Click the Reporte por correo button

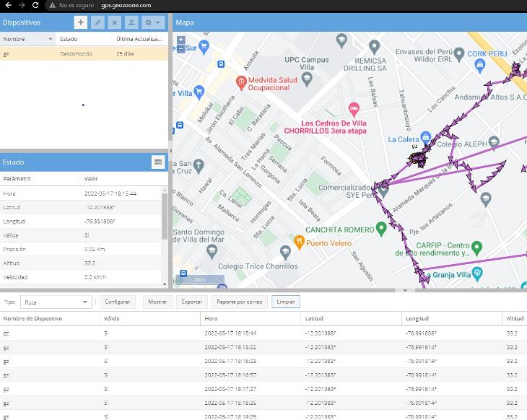click(239, 302)
